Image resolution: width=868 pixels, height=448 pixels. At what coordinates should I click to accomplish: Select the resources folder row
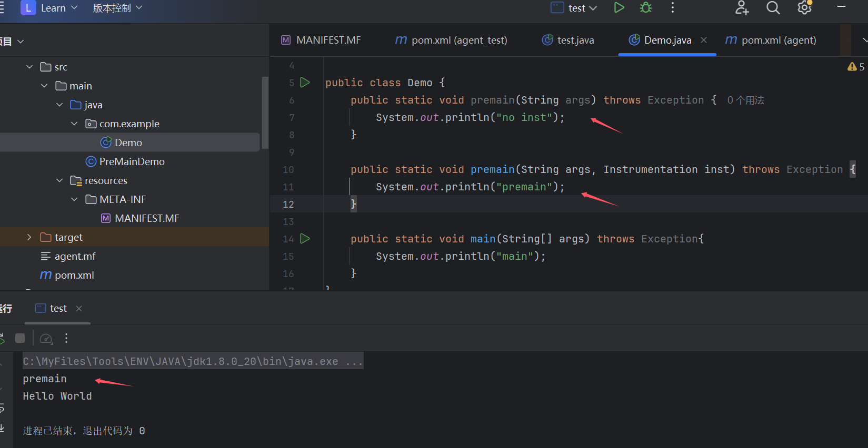[x=130, y=180]
